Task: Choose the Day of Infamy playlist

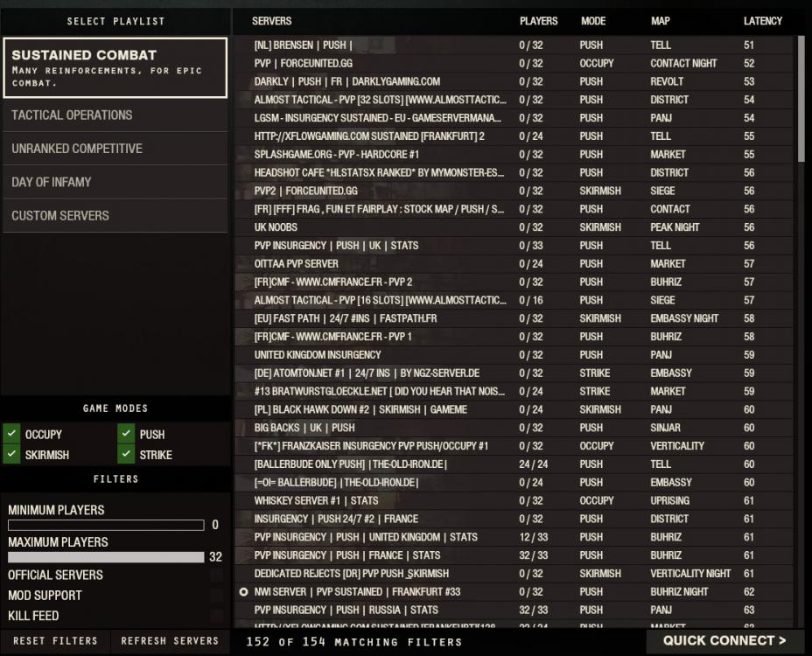Action: click(115, 182)
